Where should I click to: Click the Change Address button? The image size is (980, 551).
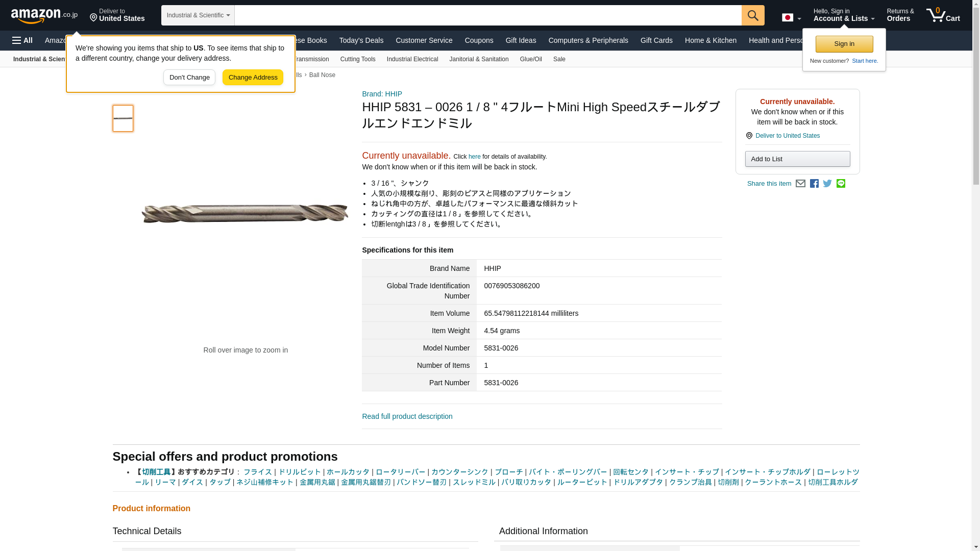(x=253, y=78)
